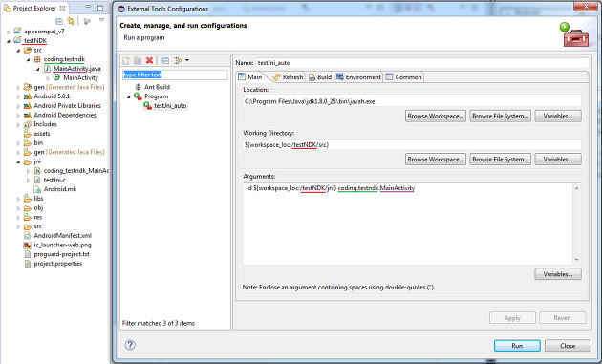This screenshot has width=602, height=364.
Task: Open configuration filter dropdown arrow
Action: [187, 60]
